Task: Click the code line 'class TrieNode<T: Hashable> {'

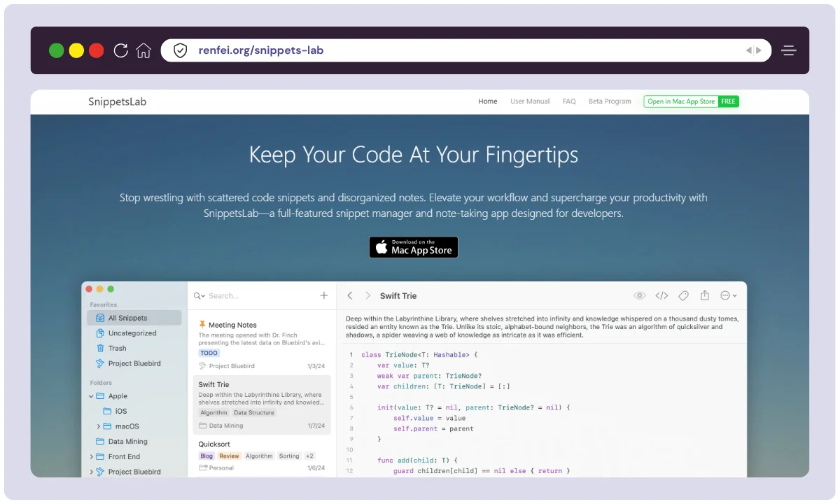Action: tap(419, 355)
